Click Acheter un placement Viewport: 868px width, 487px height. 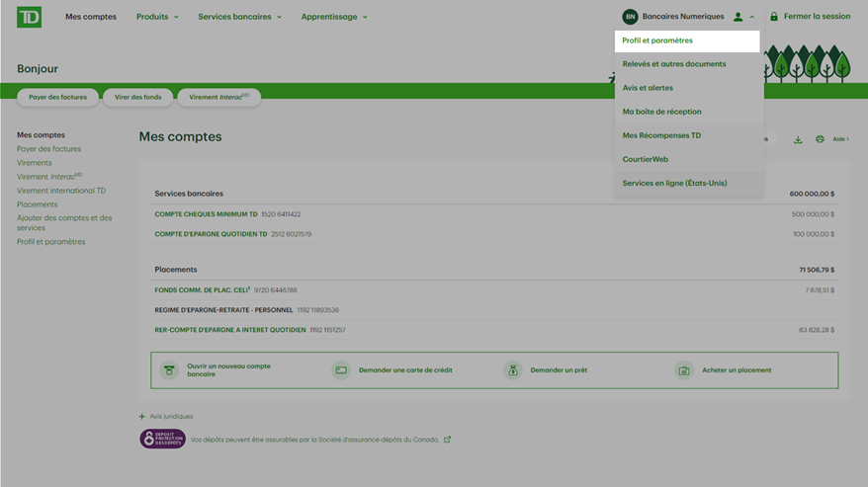[x=737, y=370]
